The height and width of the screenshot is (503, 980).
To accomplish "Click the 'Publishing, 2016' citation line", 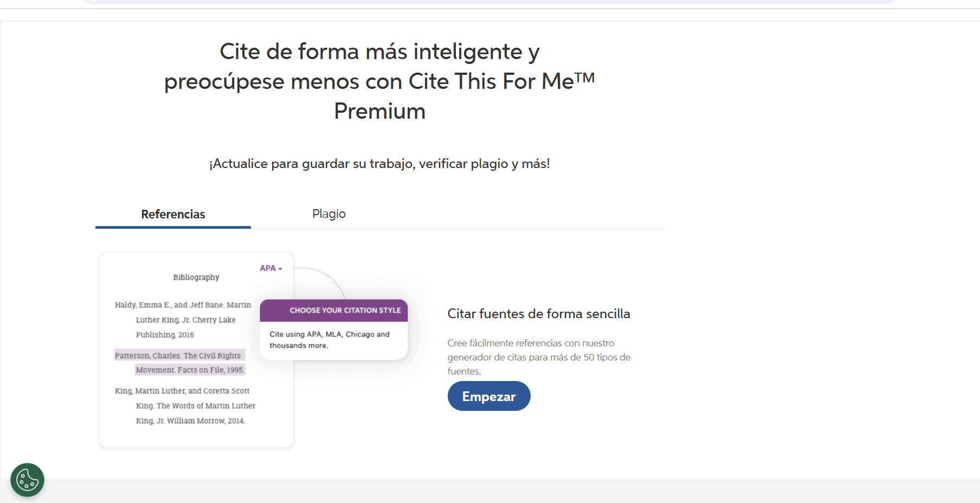I will pyautogui.click(x=165, y=335).
